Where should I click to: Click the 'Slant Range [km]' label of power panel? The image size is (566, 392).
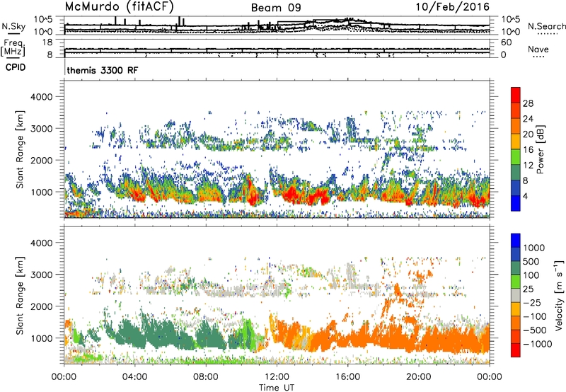coord(20,149)
